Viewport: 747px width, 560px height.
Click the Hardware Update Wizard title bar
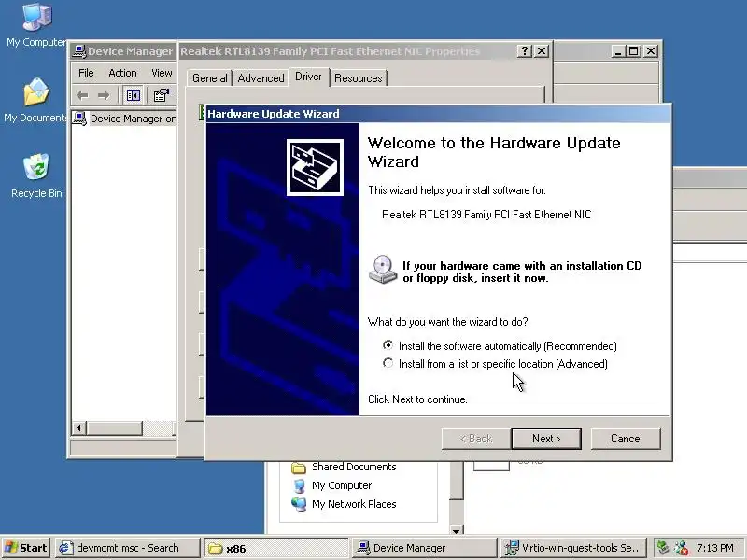coord(438,114)
